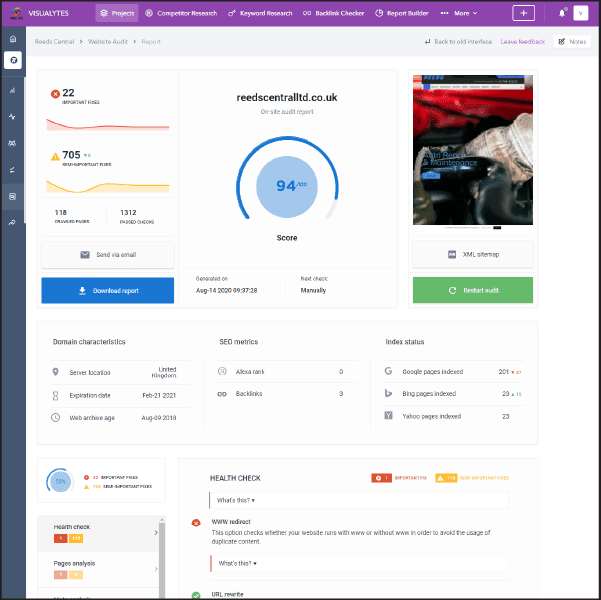This screenshot has height=600, width=601.
Task: Click the web archive age clock icon
Action: point(56,418)
